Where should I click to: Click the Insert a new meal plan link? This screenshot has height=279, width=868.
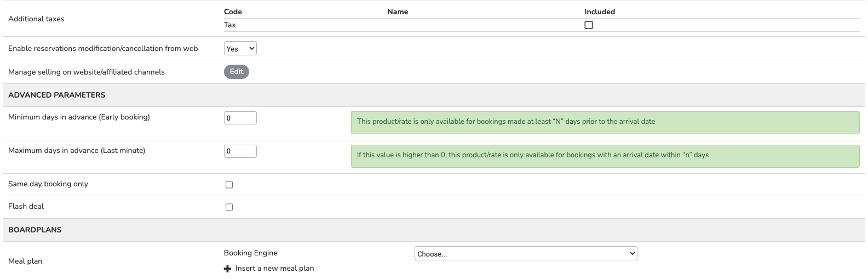[x=274, y=269]
